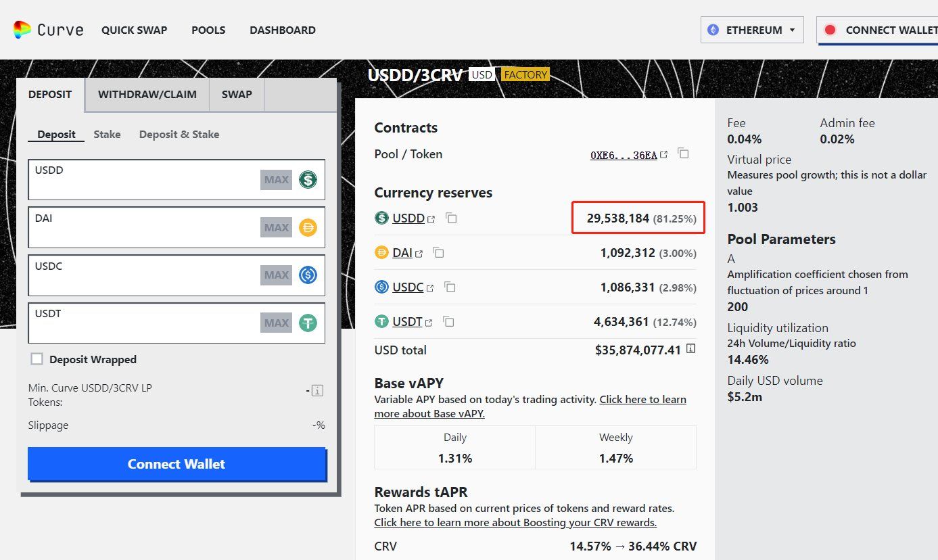Click the Daily vAPY value 1.31%
938x560 pixels.
[455, 458]
